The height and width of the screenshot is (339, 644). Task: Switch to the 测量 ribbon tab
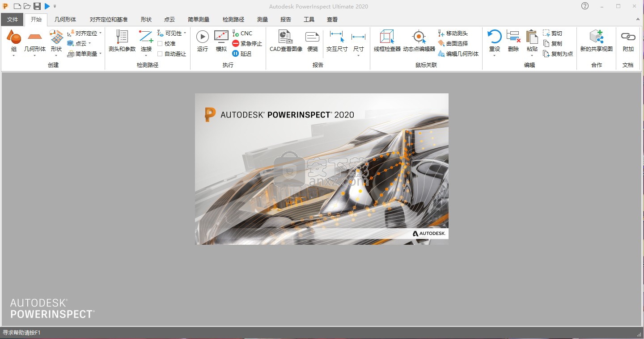(263, 20)
